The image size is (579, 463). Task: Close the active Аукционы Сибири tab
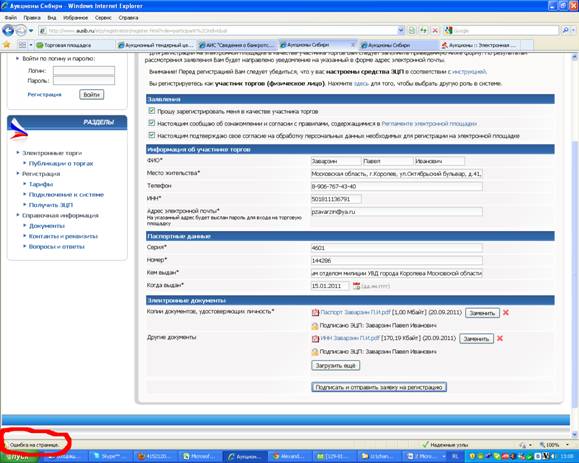353,45
